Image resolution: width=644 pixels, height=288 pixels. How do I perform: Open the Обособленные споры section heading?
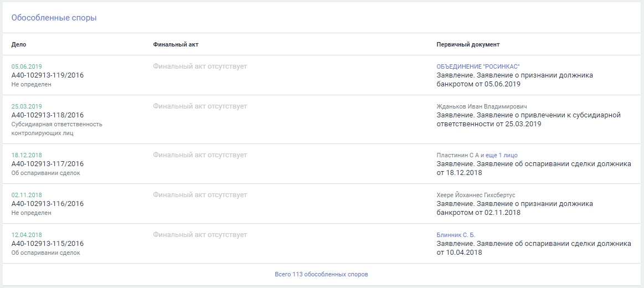tap(54, 18)
